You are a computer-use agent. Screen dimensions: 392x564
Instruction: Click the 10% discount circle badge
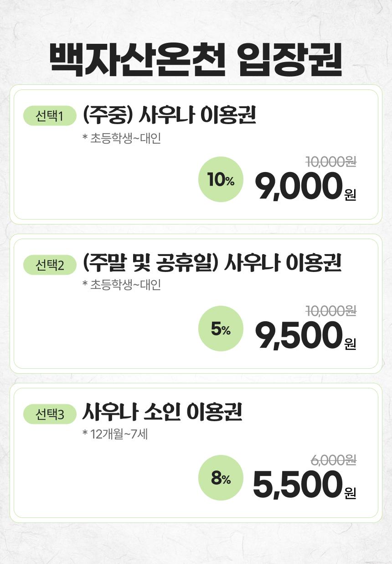pos(221,179)
